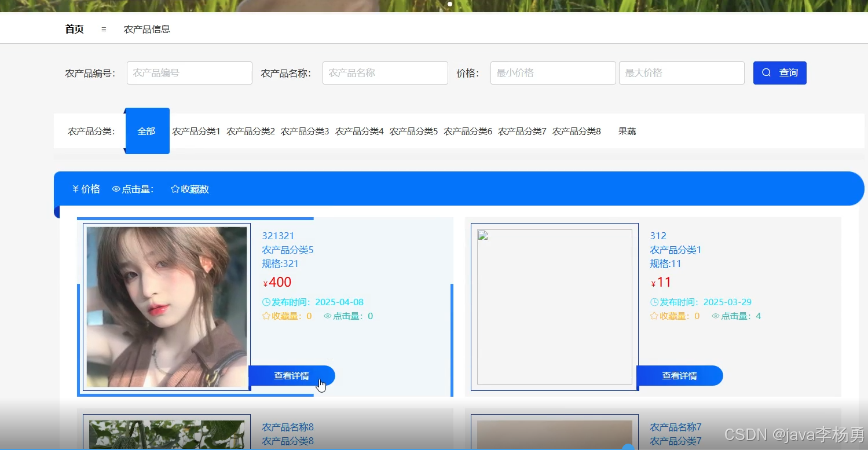
Task: Click the star 收藏量 icon on product 312
Action: [654, 316]
